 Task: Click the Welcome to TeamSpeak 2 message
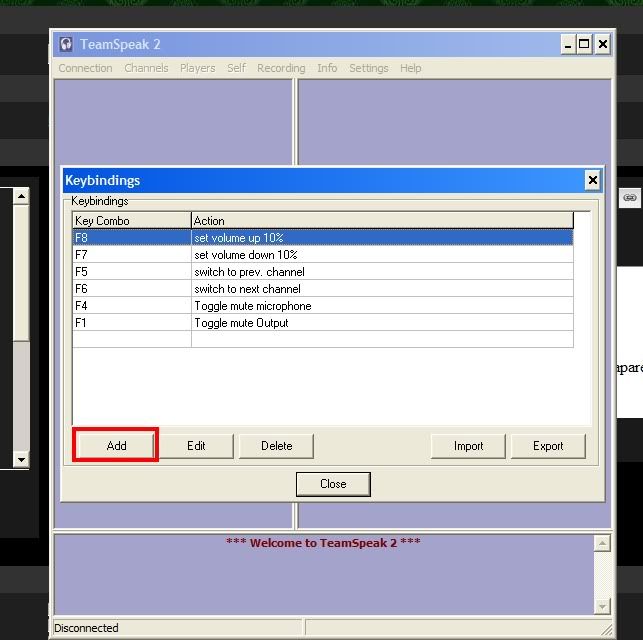[x=323, y=543]
